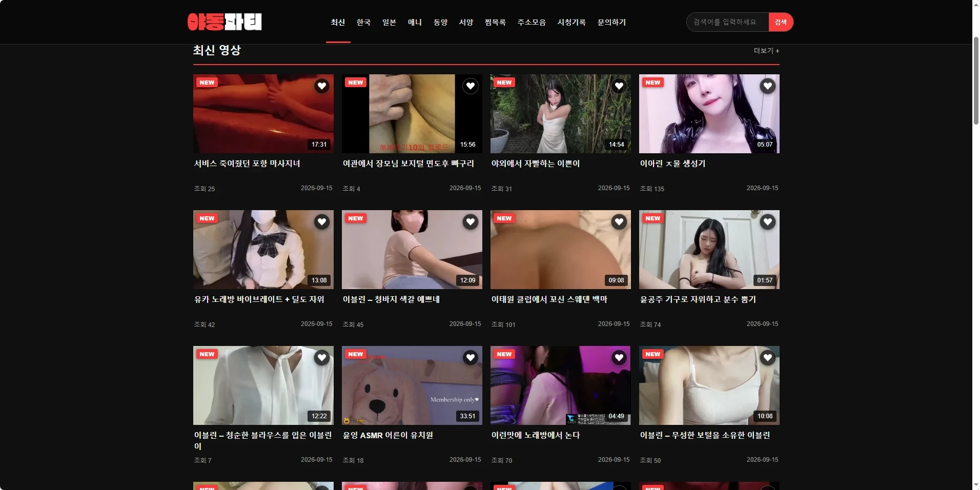Screen dimensions: 980x490
Task: Click the view count 조회 101
Action: click(x=503, y=324)
